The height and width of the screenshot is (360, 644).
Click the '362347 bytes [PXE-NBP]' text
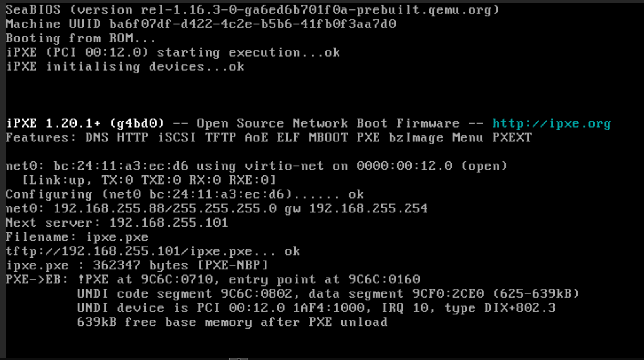181,265
